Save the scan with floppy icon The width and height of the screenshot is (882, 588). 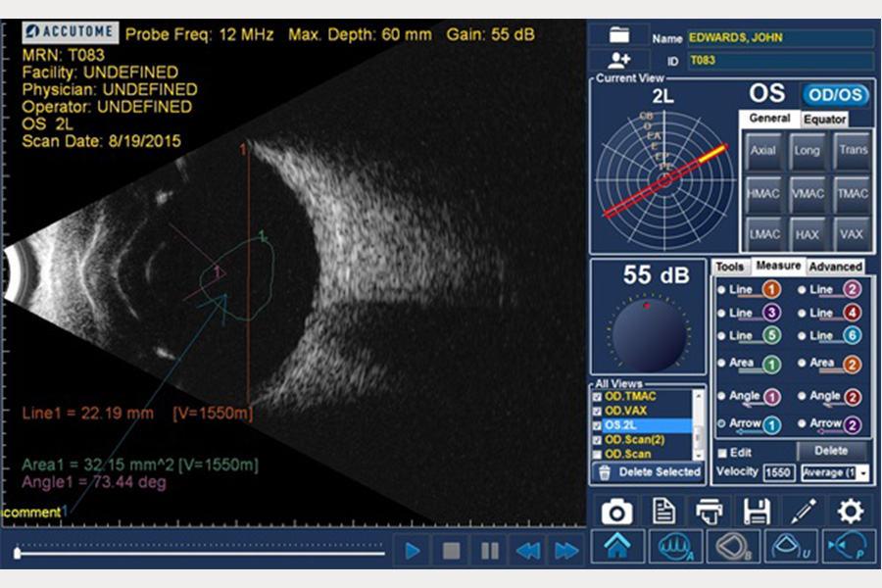[756, 512]
